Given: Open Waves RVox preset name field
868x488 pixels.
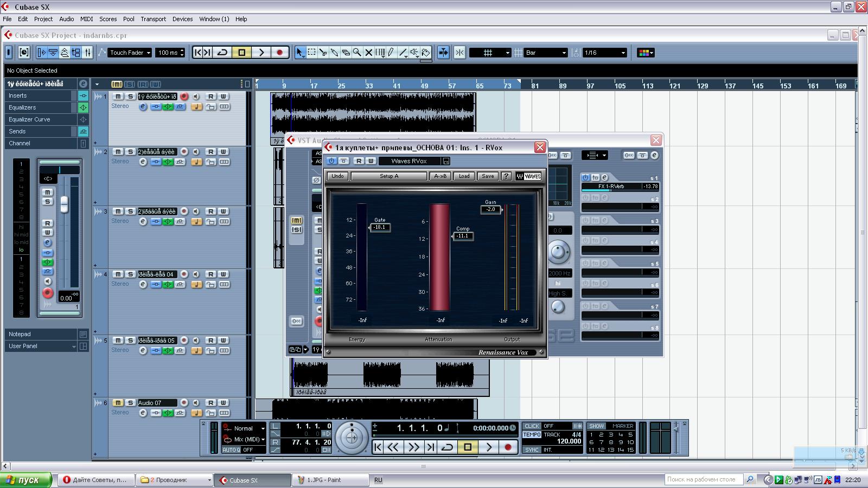Looking at the screenshot, I should click(x=410, y=161).
